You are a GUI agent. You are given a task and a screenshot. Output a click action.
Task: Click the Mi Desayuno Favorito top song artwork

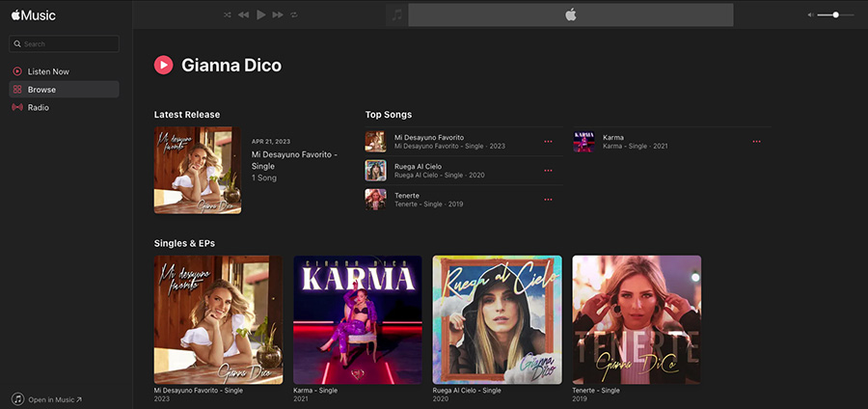[375, 142]
